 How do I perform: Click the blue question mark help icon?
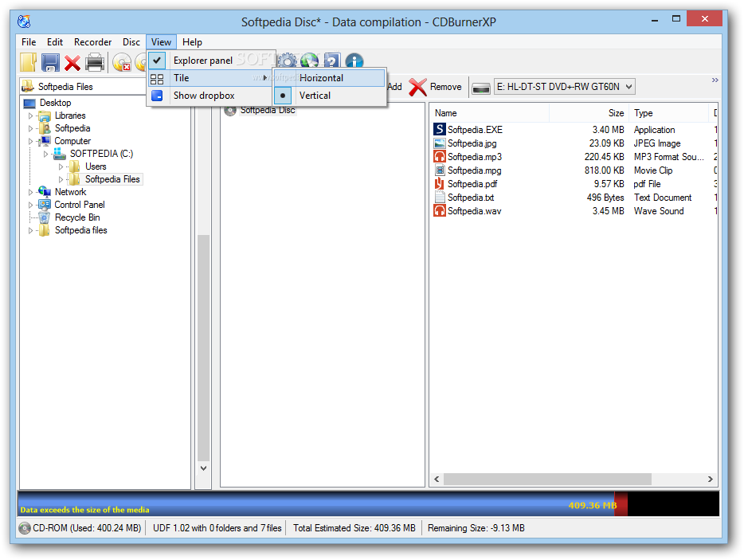pos(331,61)
